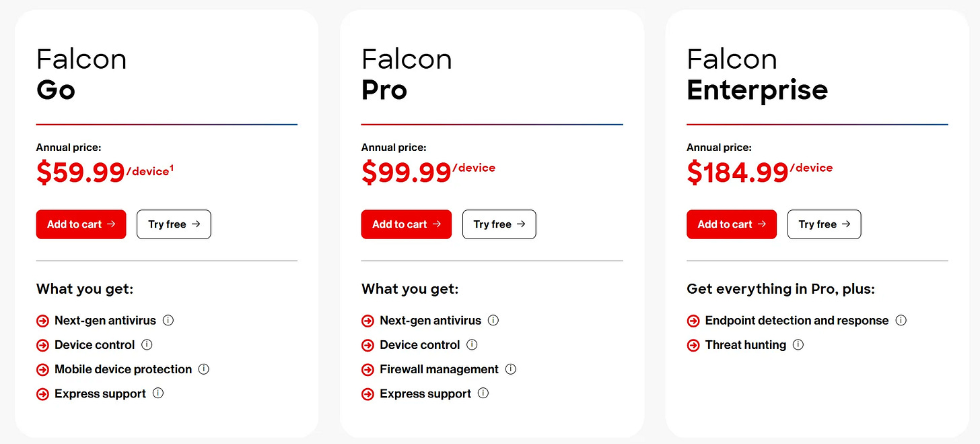Add Falcon Go to cart
This screenshot has width=980, height=444.
click(81, 224)
